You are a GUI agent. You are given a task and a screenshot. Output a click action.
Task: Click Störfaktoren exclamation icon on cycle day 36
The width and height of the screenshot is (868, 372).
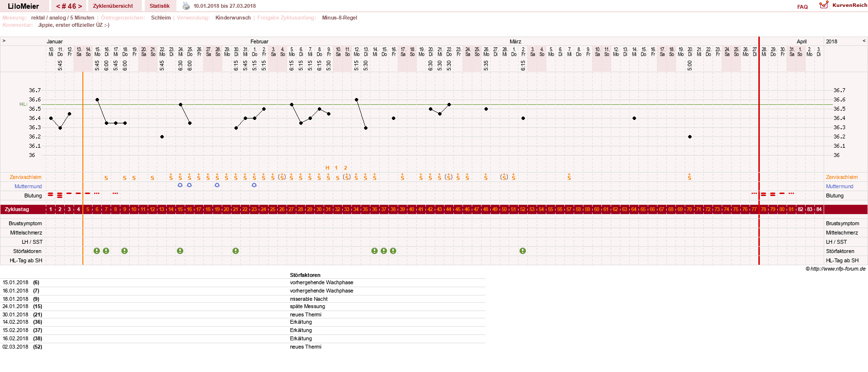tap(375, 251)
